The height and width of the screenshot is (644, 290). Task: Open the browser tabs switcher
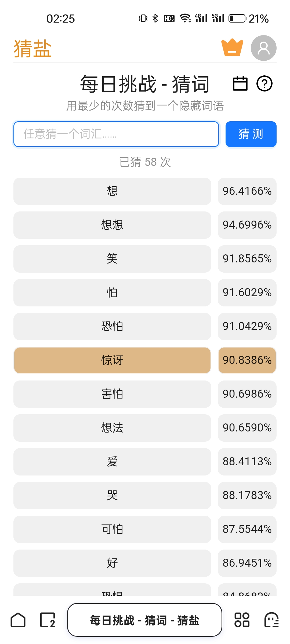click(x=48, y=620)
